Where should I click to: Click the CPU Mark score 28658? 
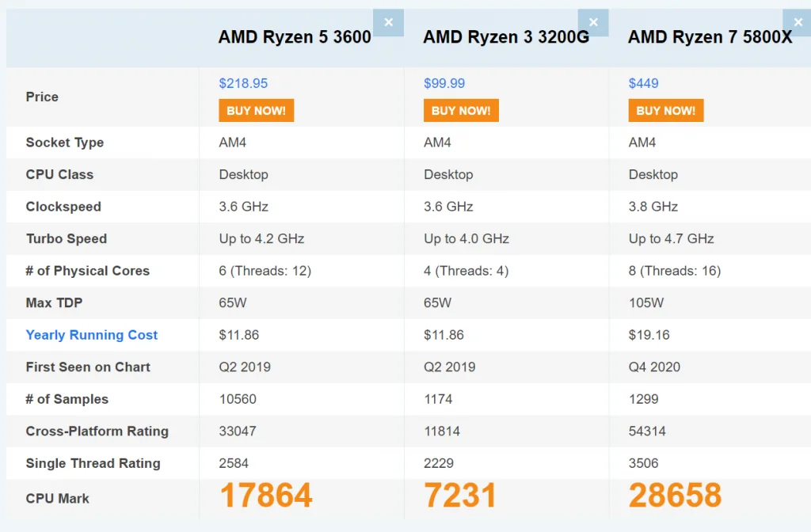675,496
